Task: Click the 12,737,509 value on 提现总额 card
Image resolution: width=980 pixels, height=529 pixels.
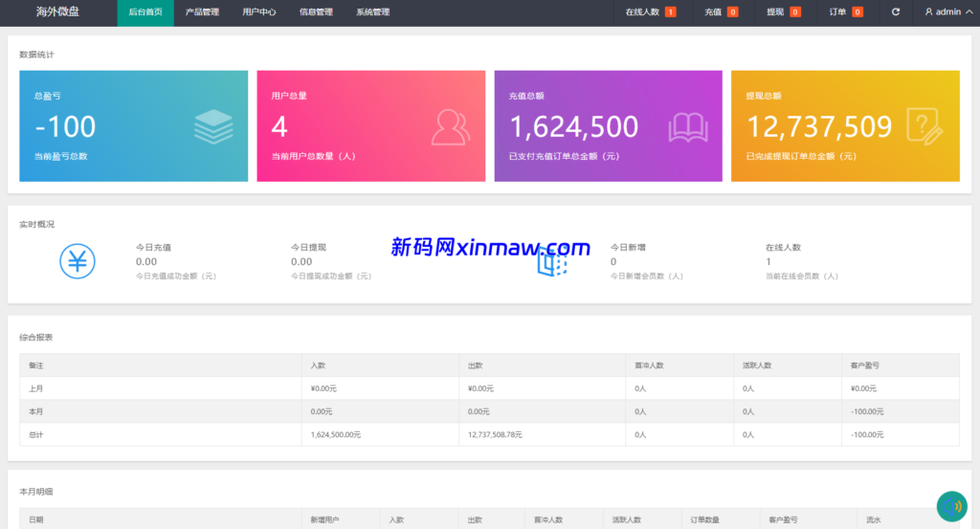Action: (x=819, y=127)
